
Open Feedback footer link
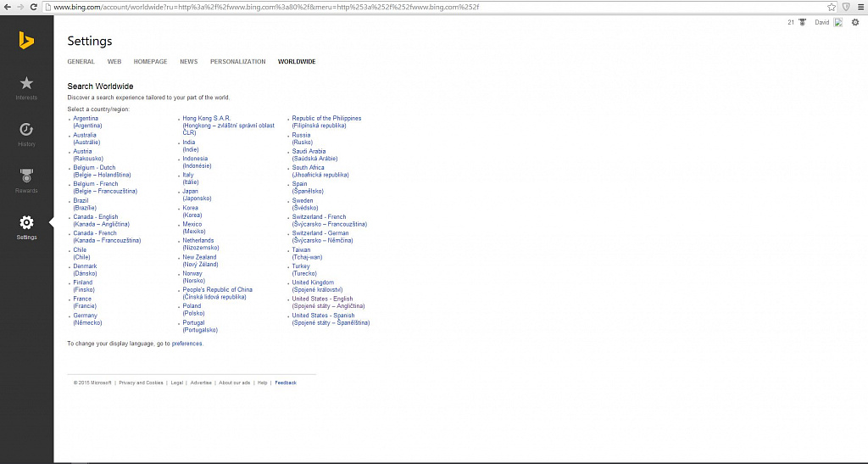tap(286, 383)
